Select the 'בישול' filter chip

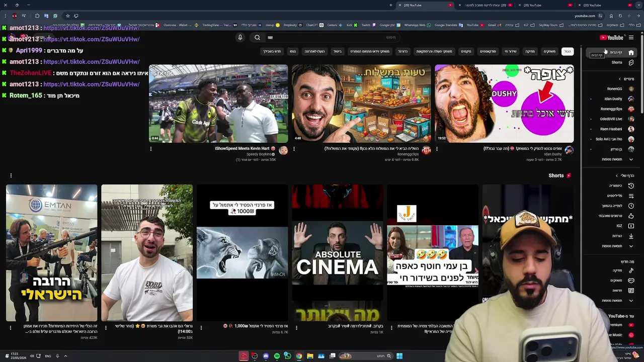point(338,51)
